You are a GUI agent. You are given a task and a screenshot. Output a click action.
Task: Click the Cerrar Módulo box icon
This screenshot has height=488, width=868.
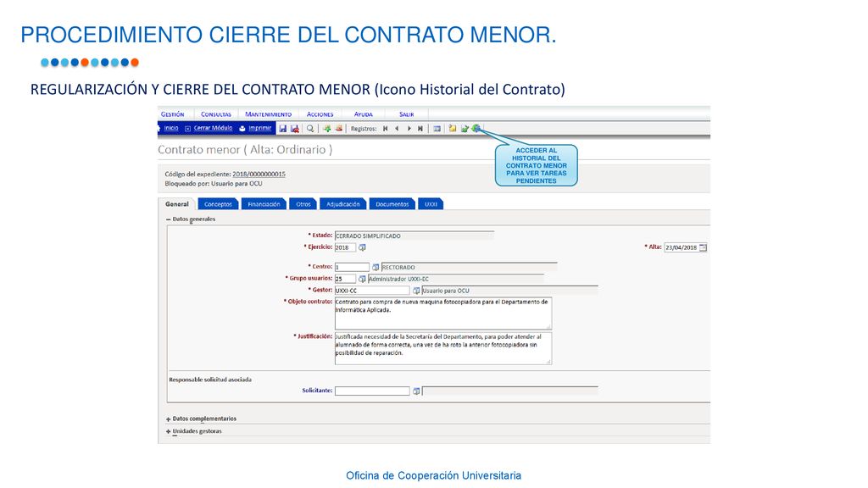pyautogui.click(x=187, y=129)
